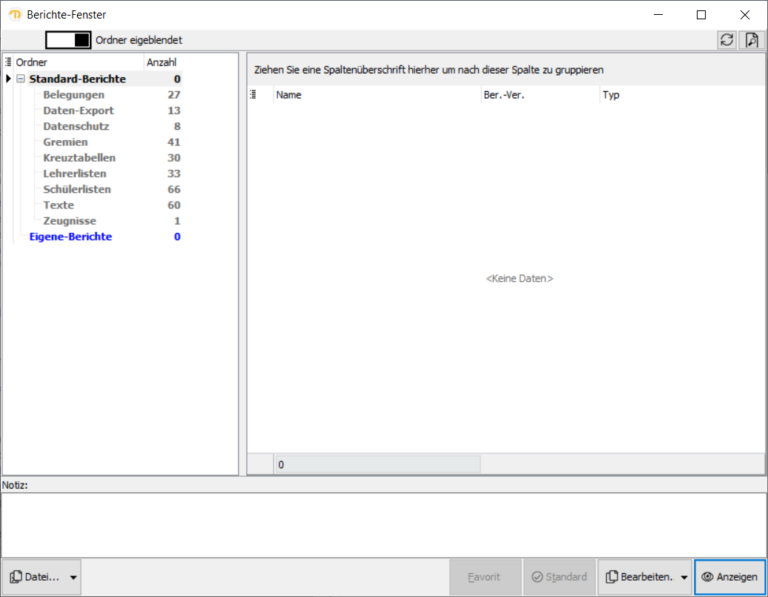This screenshot has width=768, height=597.
Task: Click into the Notiz text field
Action: tap(384, 524)
